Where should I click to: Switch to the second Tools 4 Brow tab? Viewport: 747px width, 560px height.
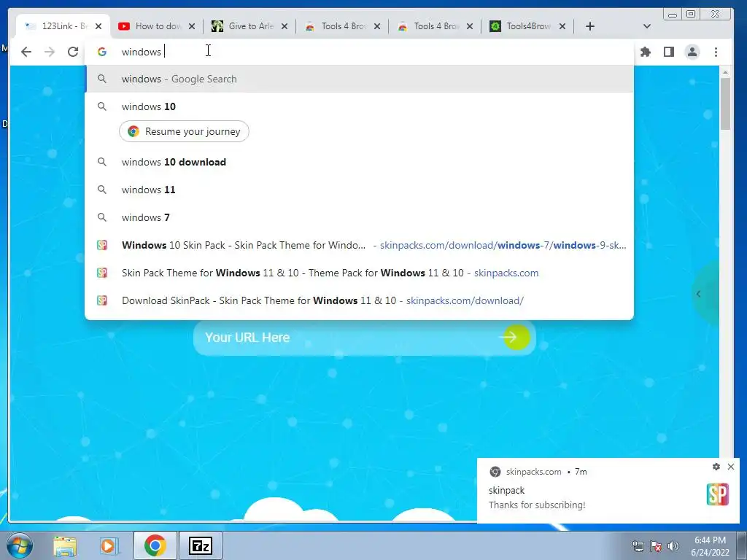click(x=435, y=26)
